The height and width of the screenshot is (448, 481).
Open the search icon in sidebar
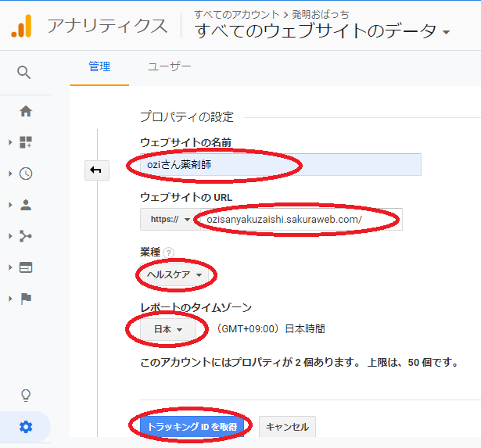(24, 73)
